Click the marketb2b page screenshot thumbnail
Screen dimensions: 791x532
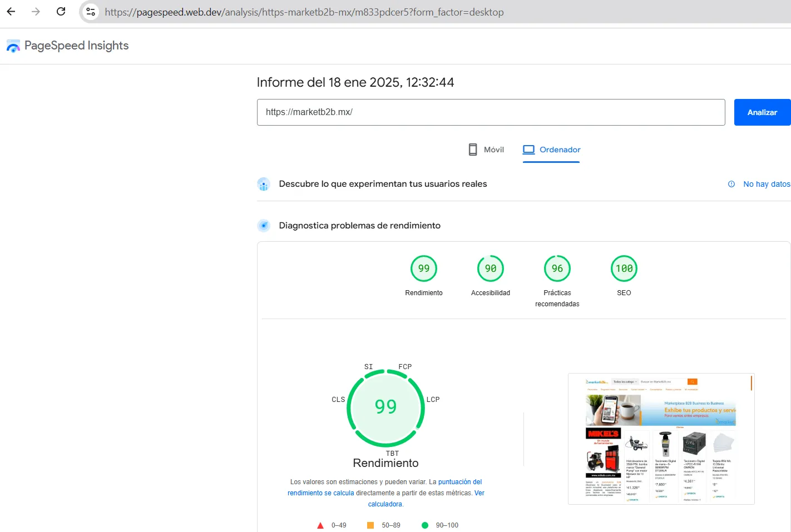tap(661, 439)
